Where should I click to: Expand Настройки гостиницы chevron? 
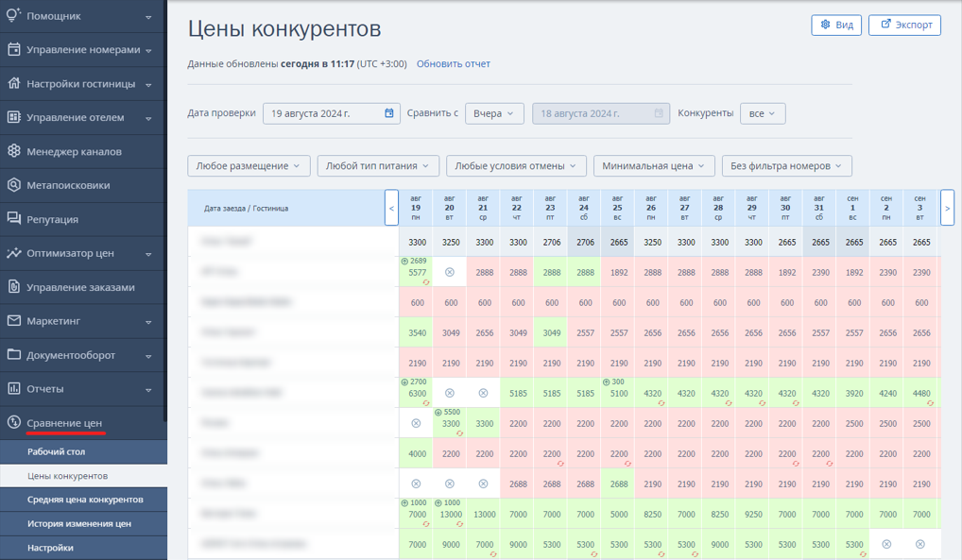coord(148,85)
